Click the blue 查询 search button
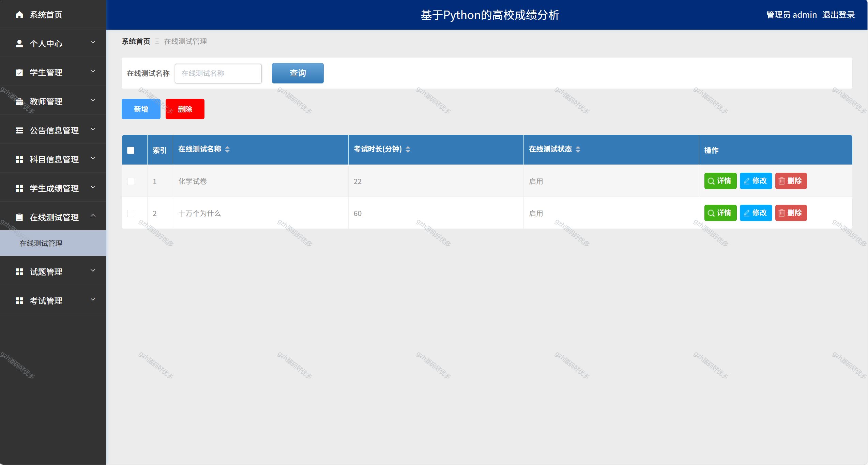The height and width of the screenshot is (465, 868). coord(298,73)
